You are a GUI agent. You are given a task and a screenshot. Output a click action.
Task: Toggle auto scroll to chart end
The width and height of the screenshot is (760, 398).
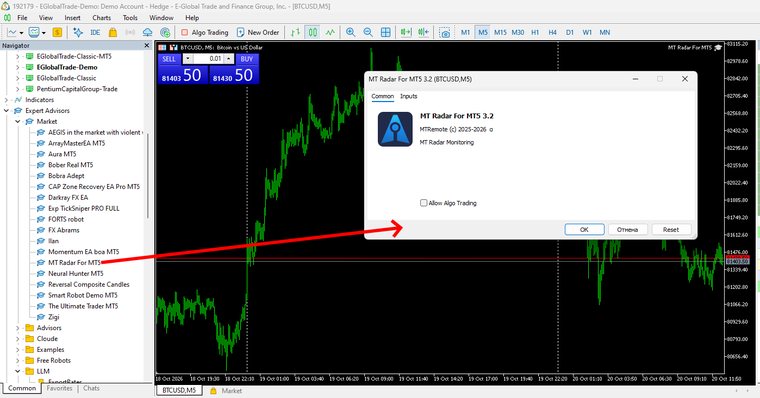(x=406, y=32)
